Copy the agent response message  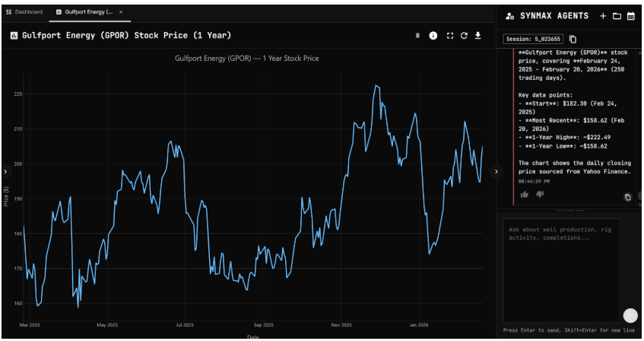click(627, 196)
